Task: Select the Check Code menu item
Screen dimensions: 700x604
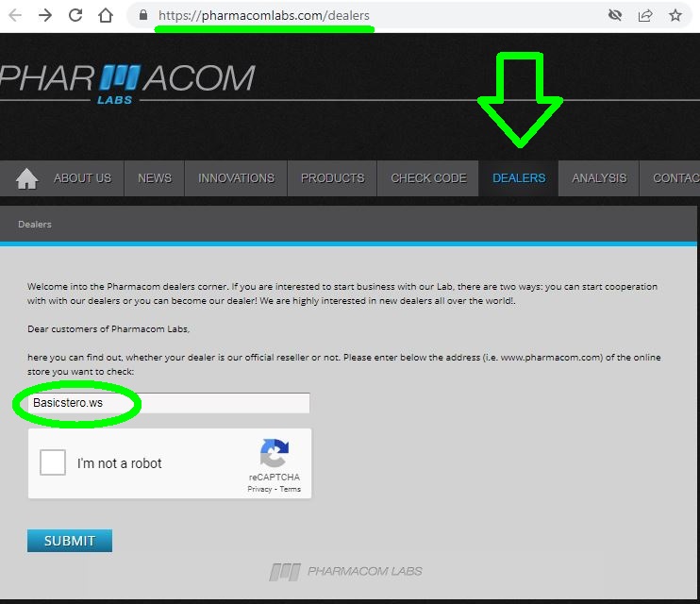Action: click(428, 178)
